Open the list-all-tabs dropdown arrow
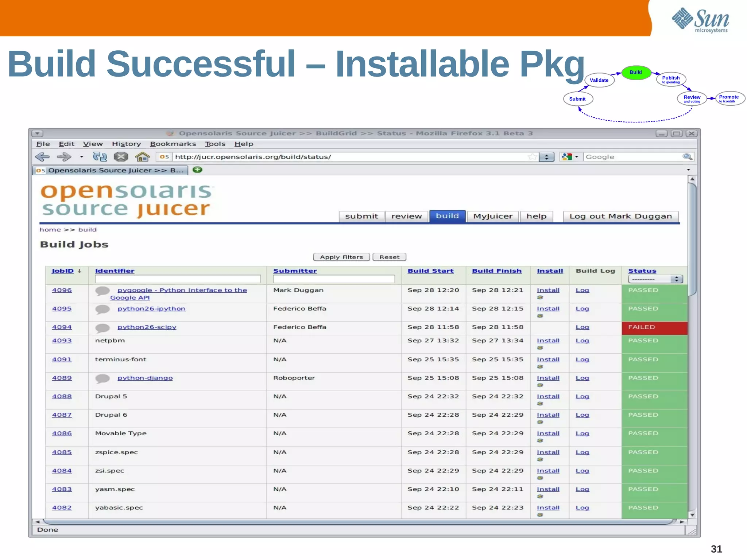The image size is (747, 560). pos(688,170)
